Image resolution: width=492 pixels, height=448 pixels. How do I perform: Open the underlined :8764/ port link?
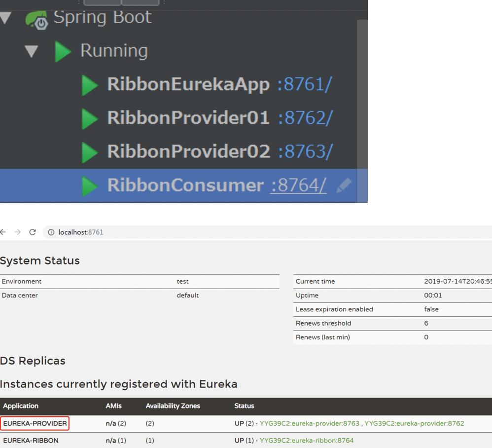coord(298,185)
